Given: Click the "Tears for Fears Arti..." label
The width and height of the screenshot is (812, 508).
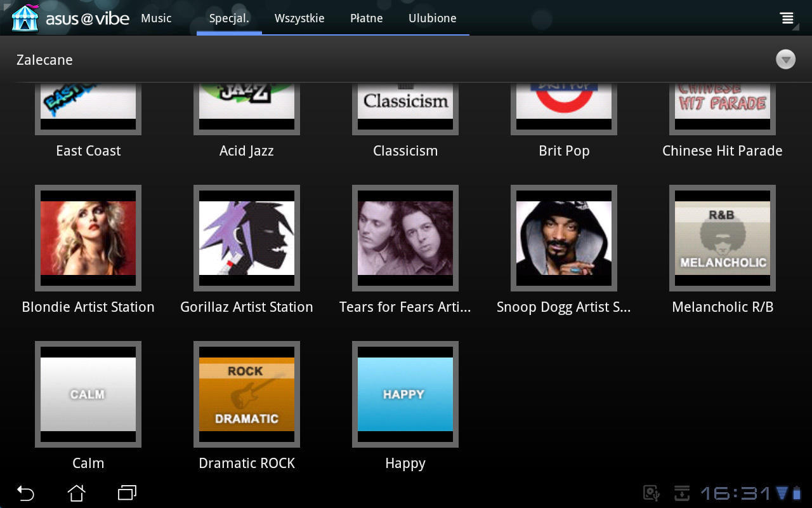Looking at the screenshot, I should pos(405,307).
